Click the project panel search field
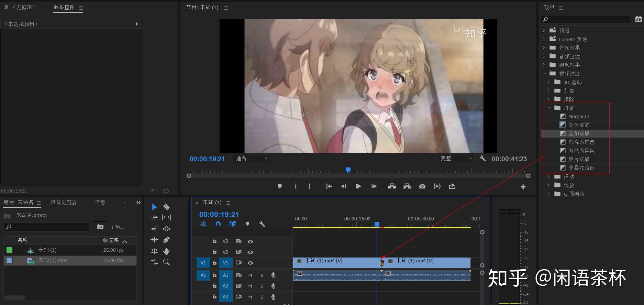The height and width of the screenshot is (305, 644). [x=46, y=227]
